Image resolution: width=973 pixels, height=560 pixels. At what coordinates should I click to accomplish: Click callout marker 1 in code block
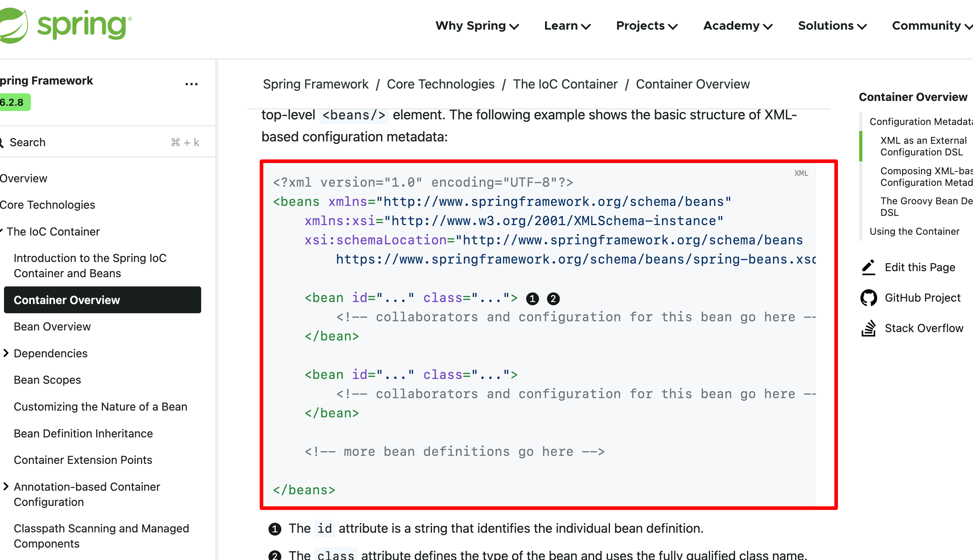click(532, 298)
